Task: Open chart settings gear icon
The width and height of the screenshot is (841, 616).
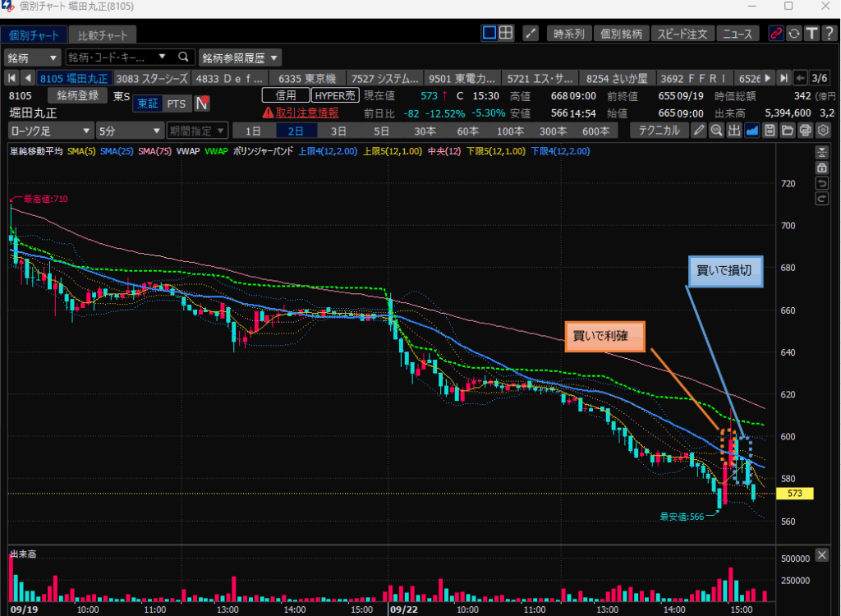Action: [823, 131]
